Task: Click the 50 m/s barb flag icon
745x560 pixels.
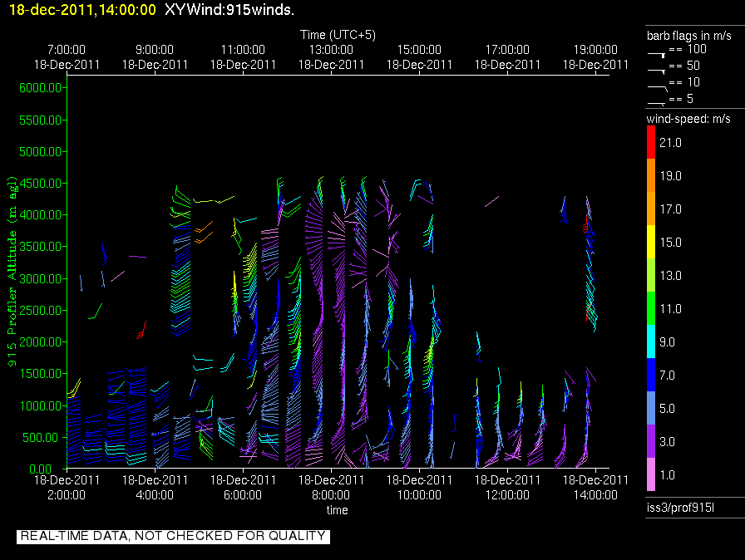Action: [x=657, y=71]
